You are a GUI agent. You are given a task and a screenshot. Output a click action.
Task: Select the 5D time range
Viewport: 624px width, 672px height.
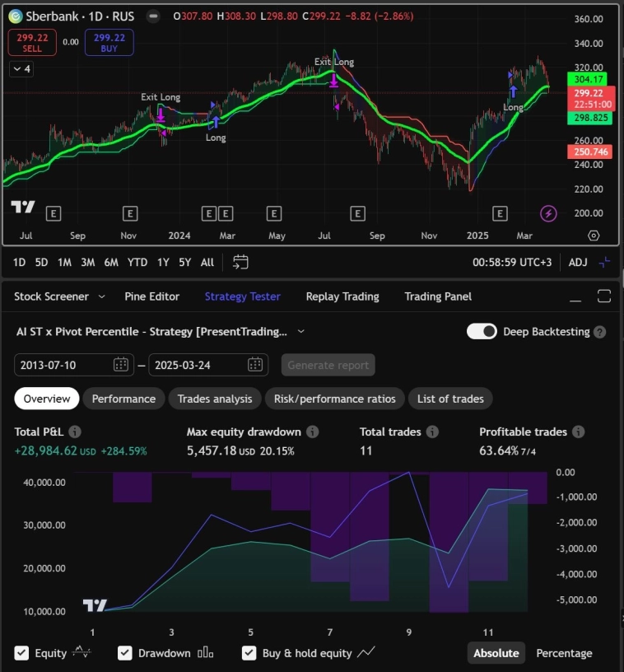point(41,262)
